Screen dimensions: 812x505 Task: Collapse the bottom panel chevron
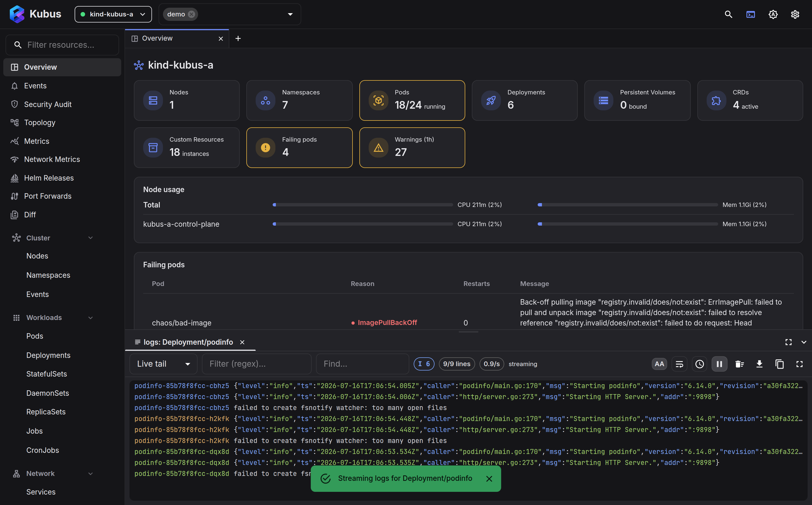[804, 342]
